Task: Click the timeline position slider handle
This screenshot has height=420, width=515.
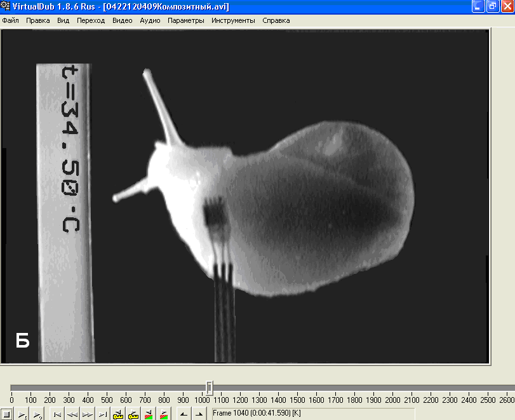Action: click(210, 388)
